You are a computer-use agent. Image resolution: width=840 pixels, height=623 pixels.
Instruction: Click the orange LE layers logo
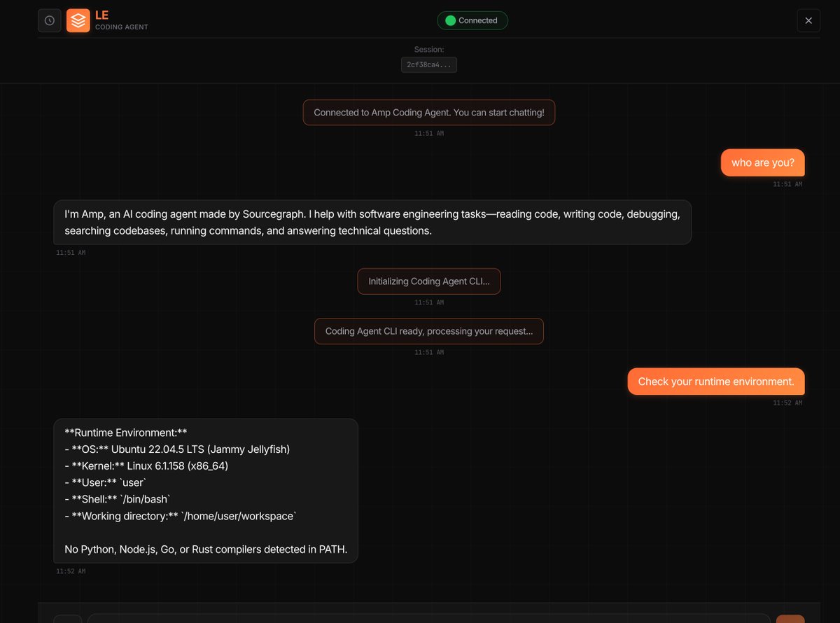tap(78, 20)
